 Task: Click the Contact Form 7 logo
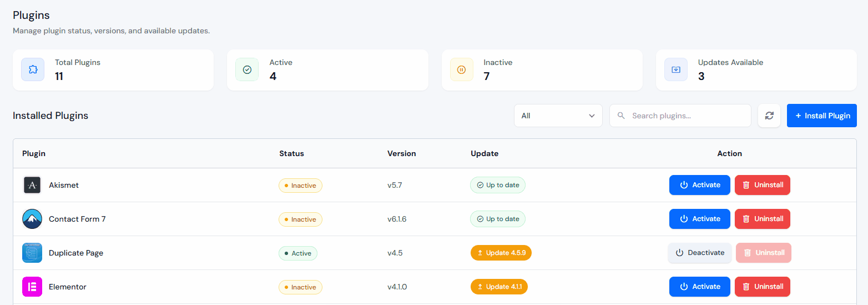[32, 219]
